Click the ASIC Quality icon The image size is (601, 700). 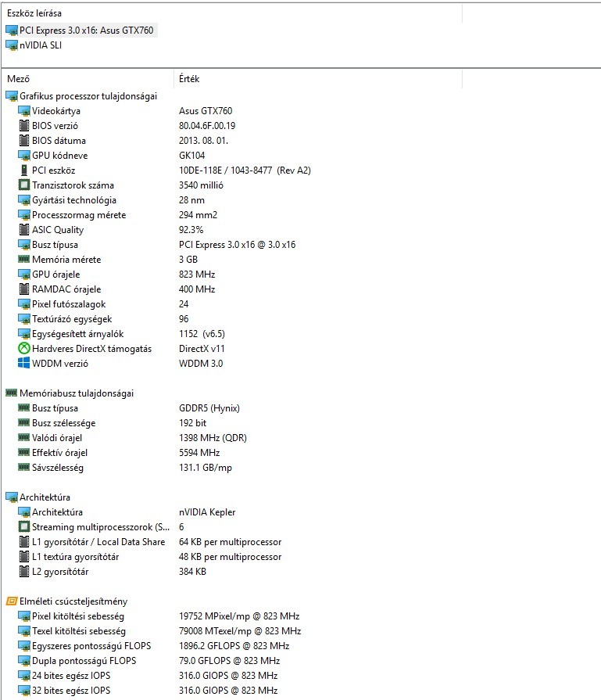[x=24, y=229]
